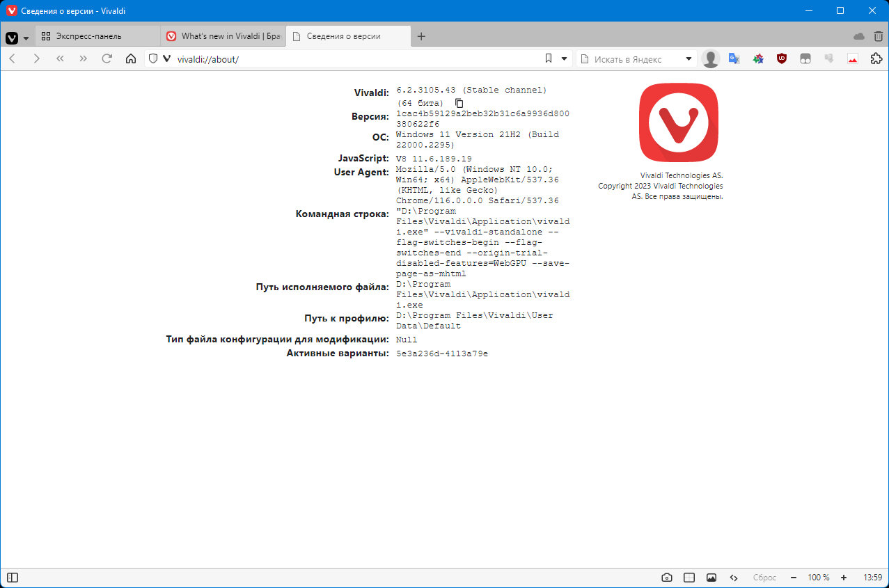Image resolution: width=889 pixels, height=588 pixels.
Task: Click the fast forward button
Action: (84, 58)
